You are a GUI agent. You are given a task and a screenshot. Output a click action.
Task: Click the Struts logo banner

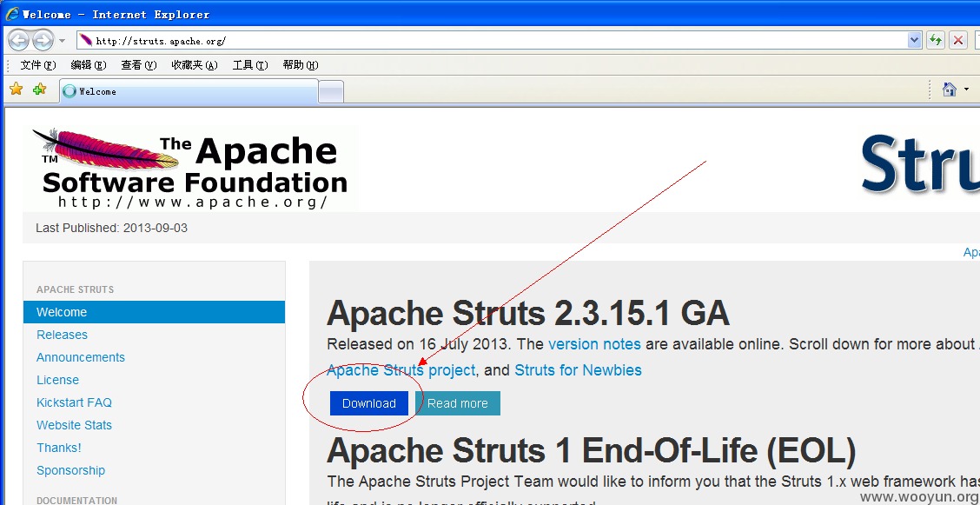pyautogui.click(x=920, y=163)
